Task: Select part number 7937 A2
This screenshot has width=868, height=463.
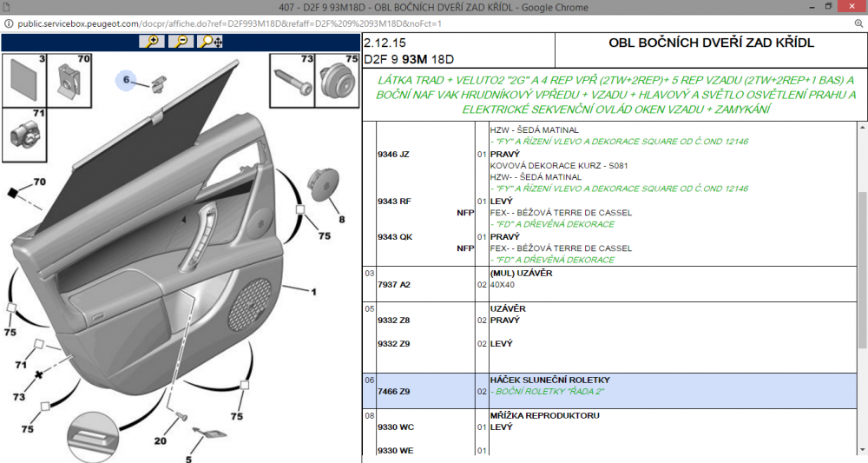Action: [x=394, y=284]
